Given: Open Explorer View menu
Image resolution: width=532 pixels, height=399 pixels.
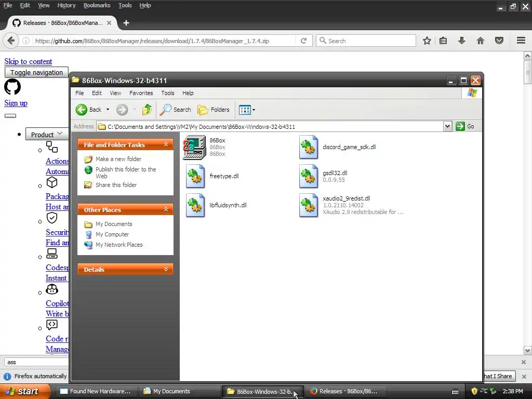Looking at the screenshot, I should [x=115, y=93].
